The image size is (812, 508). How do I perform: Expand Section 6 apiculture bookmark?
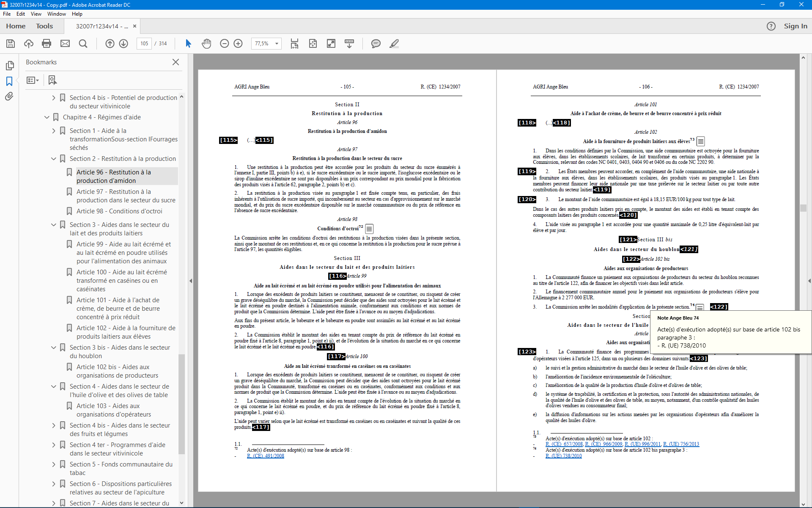(54, 484)
